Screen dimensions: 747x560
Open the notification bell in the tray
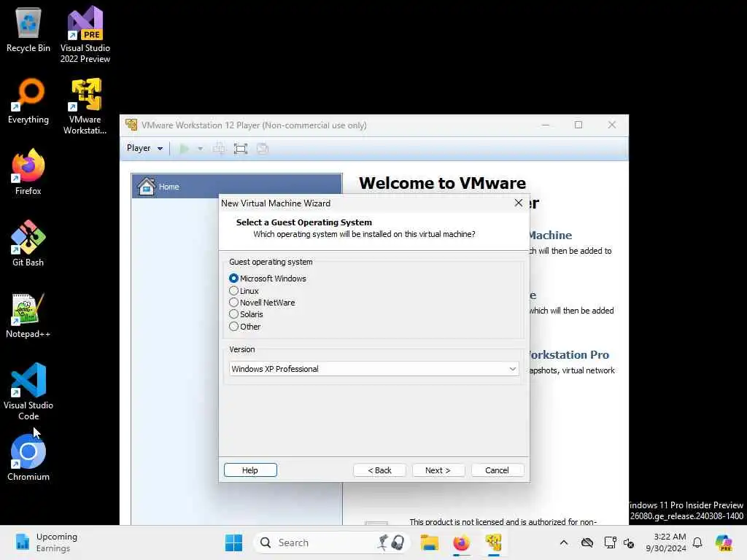coord(697,542)
